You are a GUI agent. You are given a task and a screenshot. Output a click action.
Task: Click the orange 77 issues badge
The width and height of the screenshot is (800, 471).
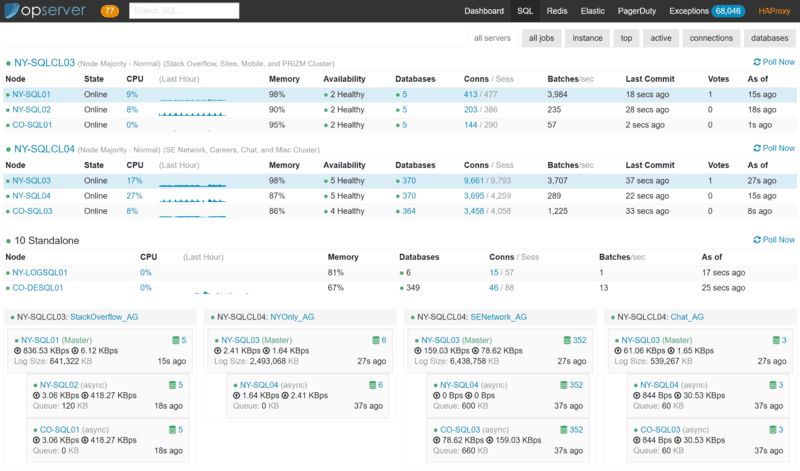pyautogui.click(x=110, y=11)
